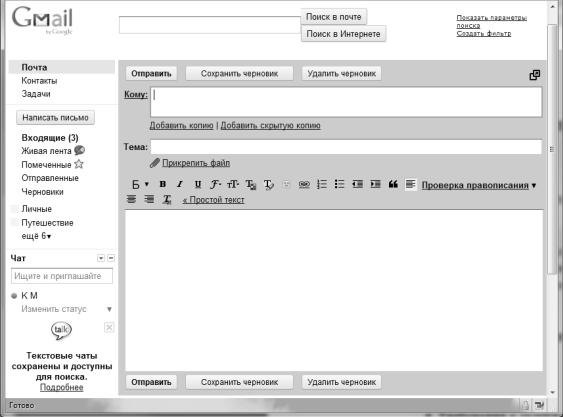Decrease indent of text
563x417 pixels.
[357, 184]
